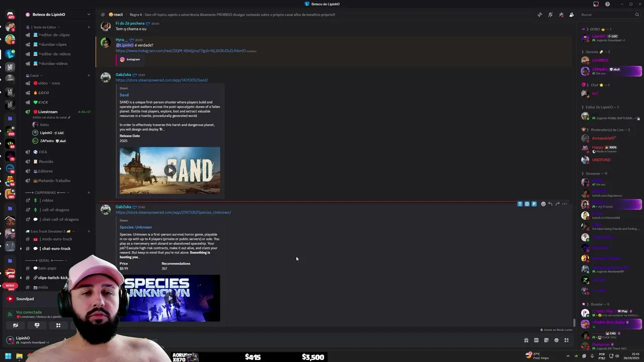Add channel to the Canal category
Viewport: 644px width, 362px height.
(89, 75)
